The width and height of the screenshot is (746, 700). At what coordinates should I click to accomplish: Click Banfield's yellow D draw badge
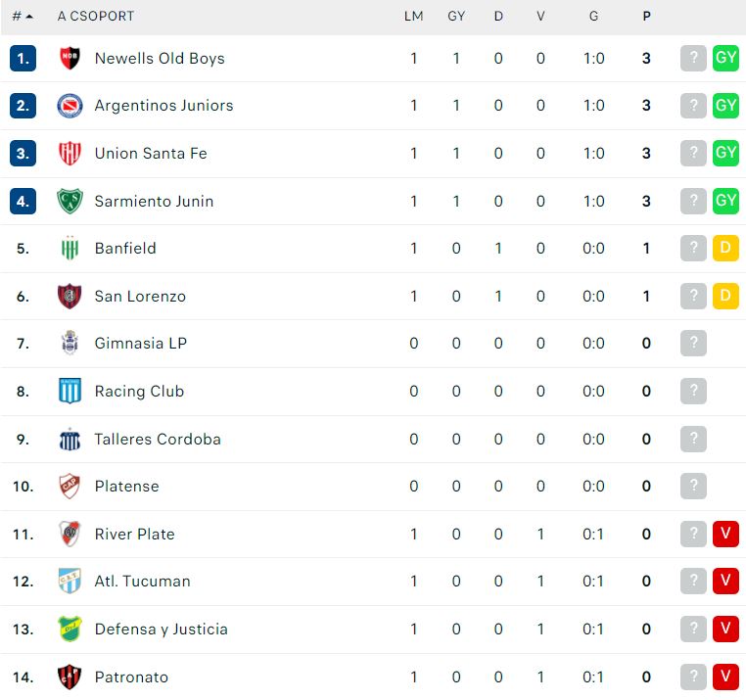[725, 248]
